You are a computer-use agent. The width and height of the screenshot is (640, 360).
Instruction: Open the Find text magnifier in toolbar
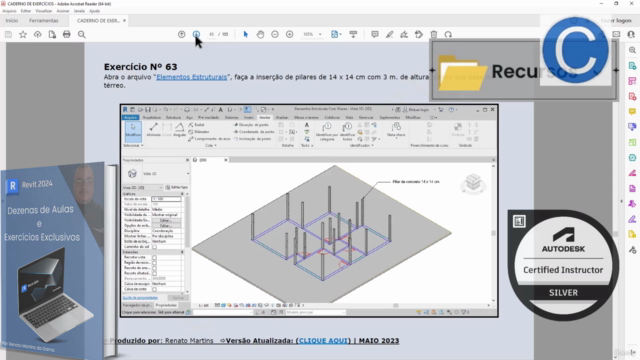[x=82, y=35]
